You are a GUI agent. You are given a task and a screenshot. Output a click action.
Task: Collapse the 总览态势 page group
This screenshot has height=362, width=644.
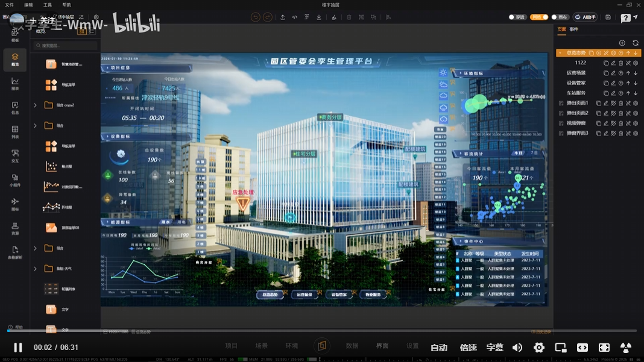pos(560,53)
